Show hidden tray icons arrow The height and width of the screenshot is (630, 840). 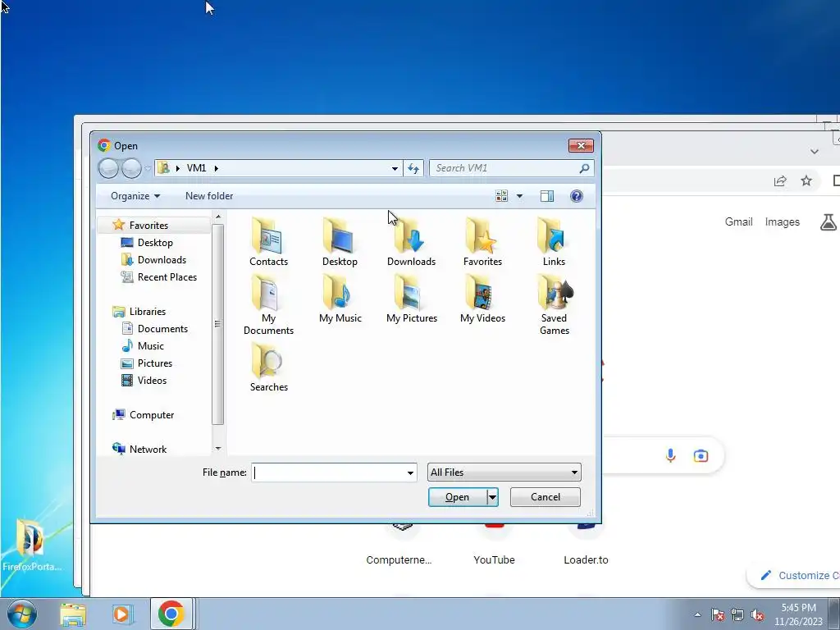pos(697,615)
